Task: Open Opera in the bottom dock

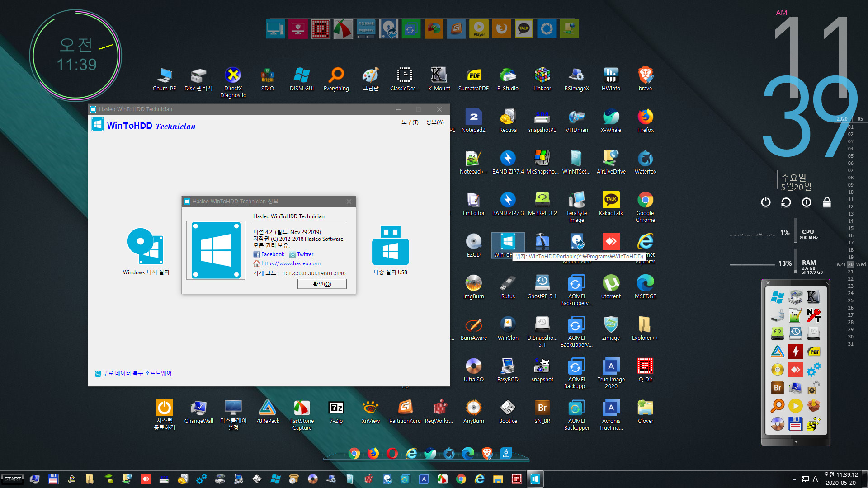Action: pos(392,453)
